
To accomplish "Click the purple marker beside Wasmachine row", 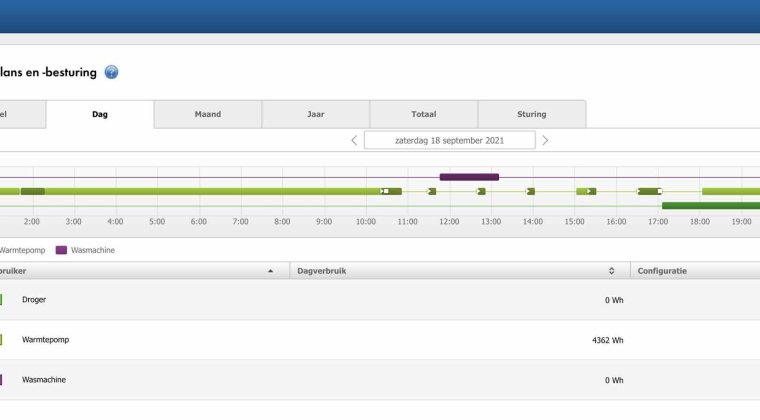I will (x=1, y=380).
